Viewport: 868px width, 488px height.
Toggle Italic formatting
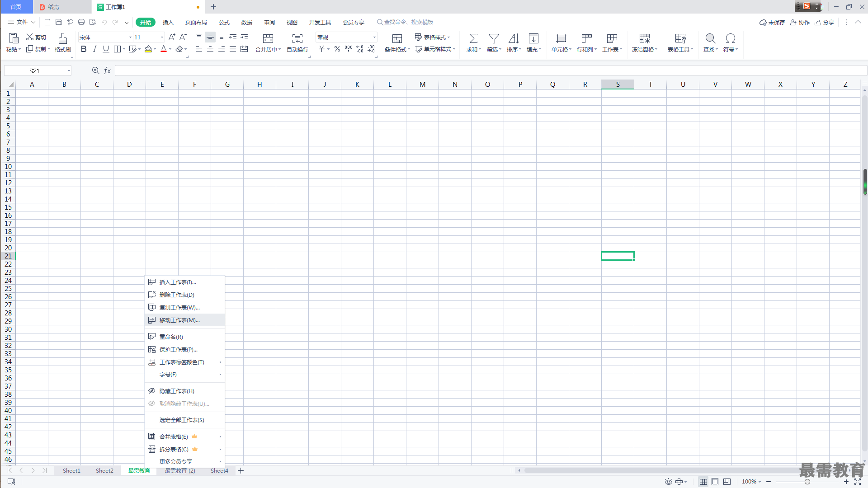click(x=94, y=49)
